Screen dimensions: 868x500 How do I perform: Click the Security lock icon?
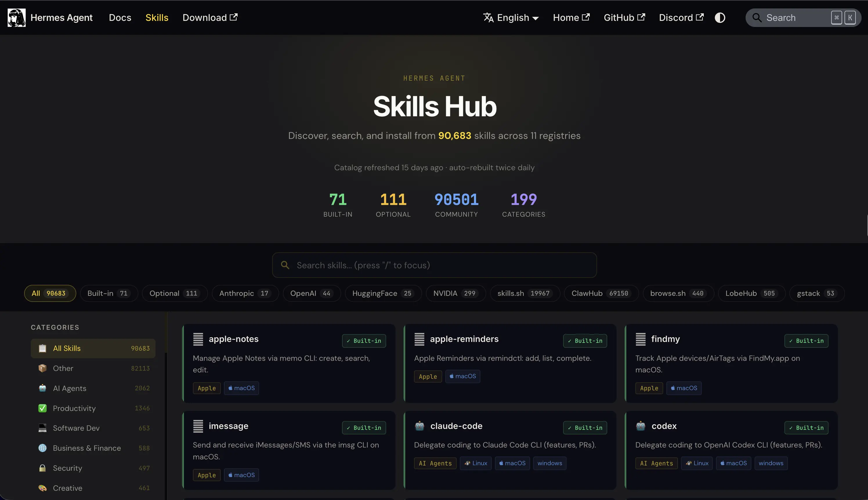[x=43, y=468]
